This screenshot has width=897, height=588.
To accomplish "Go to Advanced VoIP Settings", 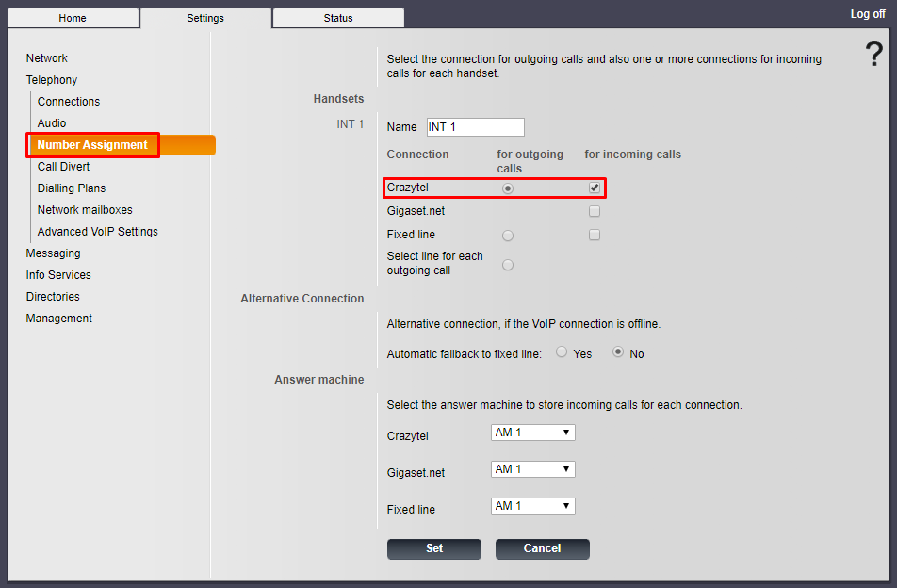I will tap(97, 232).
